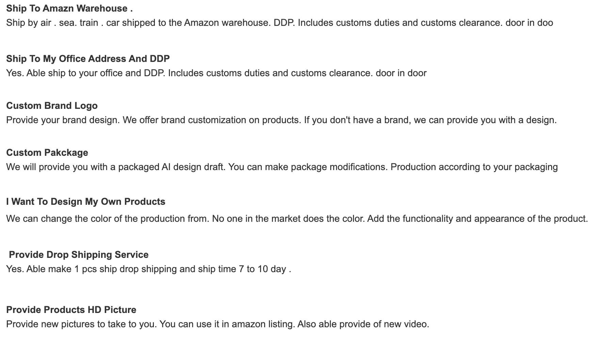
Task: Click the paragraph about changing production color
Action: 107,218
